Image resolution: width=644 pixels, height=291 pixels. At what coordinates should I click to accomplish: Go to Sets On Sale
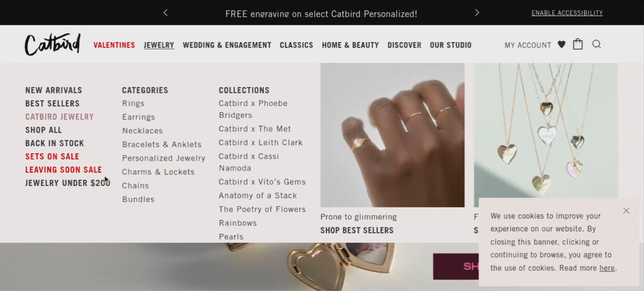[52, 156]
